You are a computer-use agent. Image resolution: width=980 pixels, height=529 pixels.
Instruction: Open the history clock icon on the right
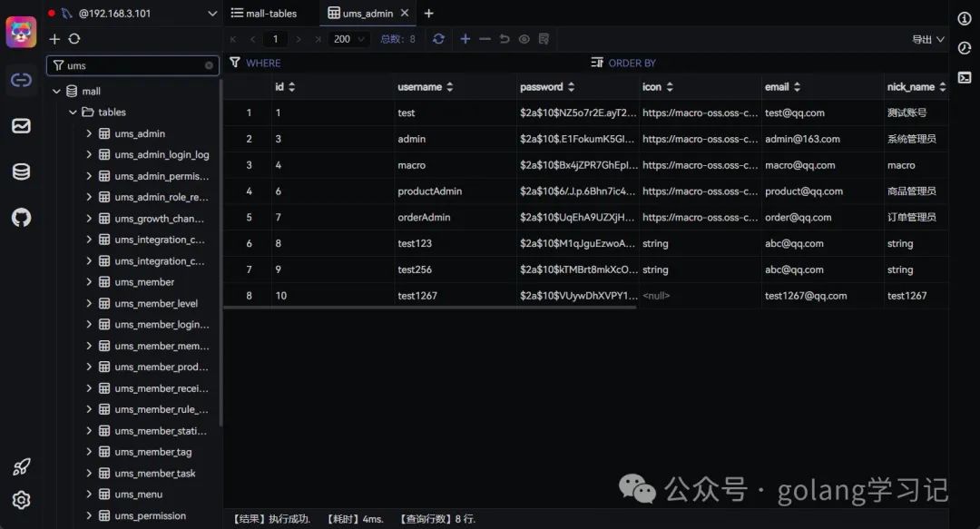pos(965,48)
